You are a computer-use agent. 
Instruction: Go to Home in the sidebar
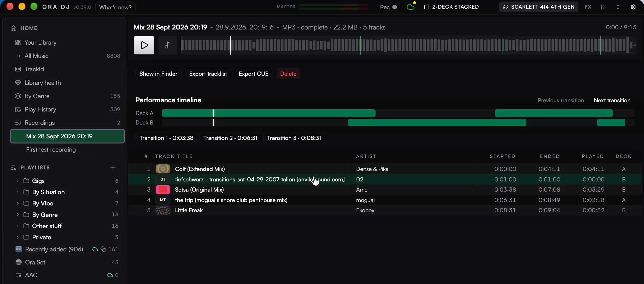point(24,28)
